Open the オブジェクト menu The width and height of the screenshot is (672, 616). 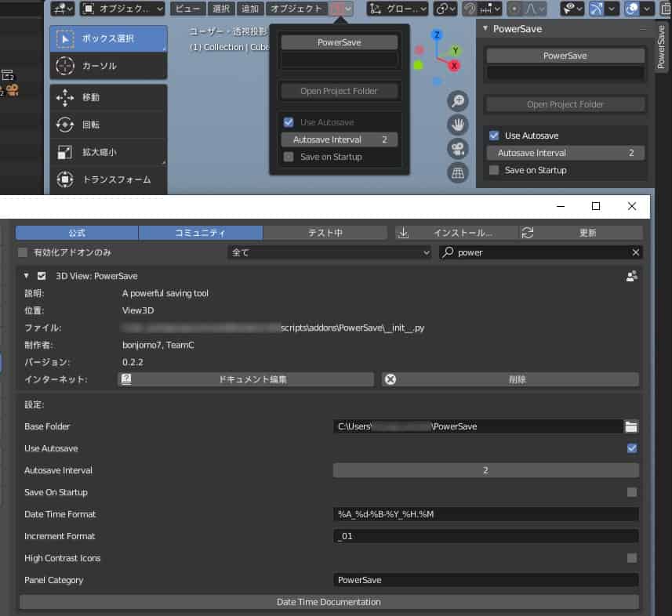(296, 9)
